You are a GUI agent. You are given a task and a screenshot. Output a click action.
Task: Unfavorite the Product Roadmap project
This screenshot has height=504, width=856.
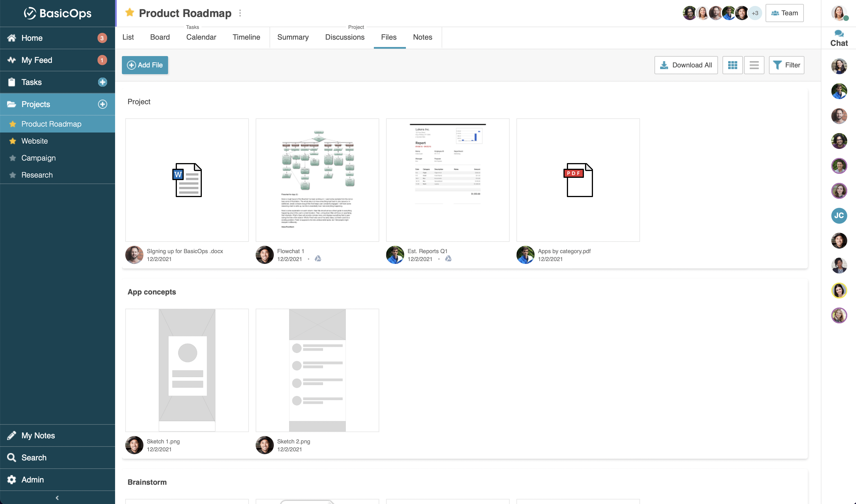(x=130, y=12)
